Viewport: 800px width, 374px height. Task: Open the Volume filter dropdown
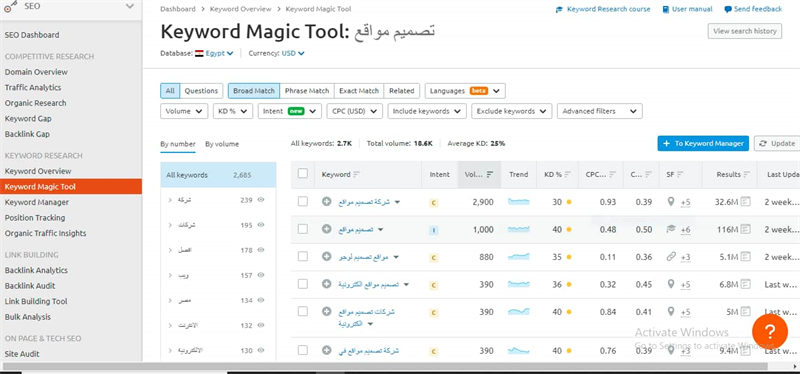click(184, 111)
